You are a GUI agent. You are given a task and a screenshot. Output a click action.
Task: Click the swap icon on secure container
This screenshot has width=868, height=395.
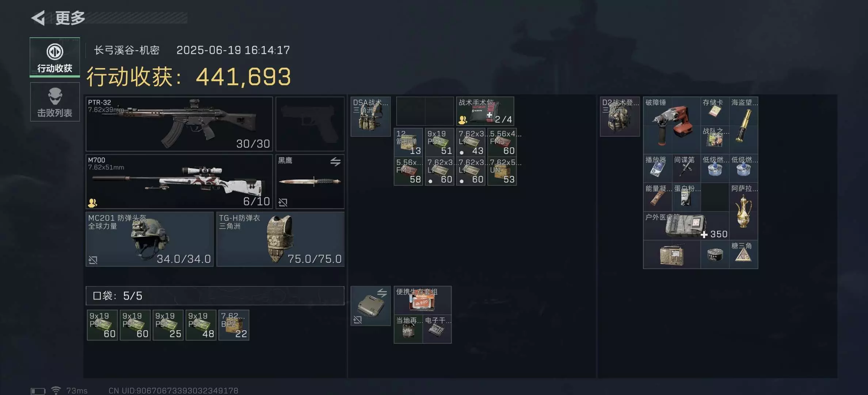[x=382, y=293]
